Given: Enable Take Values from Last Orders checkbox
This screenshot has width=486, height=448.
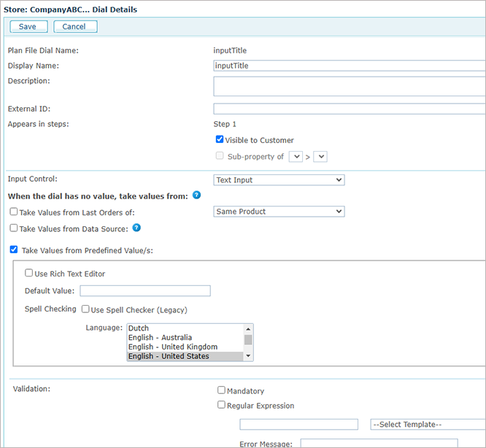Looking at the screenshot, I should 14,212.
